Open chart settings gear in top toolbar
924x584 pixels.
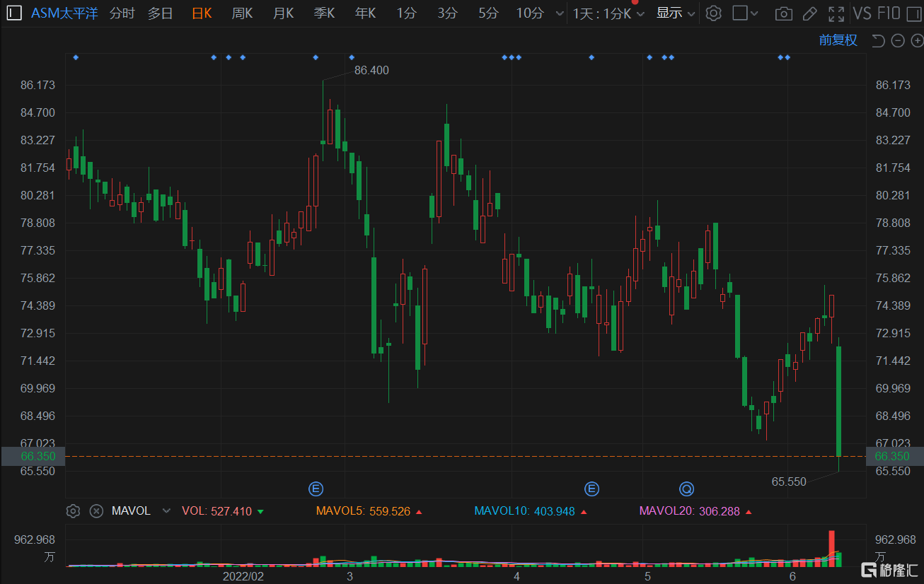(713, 13)
